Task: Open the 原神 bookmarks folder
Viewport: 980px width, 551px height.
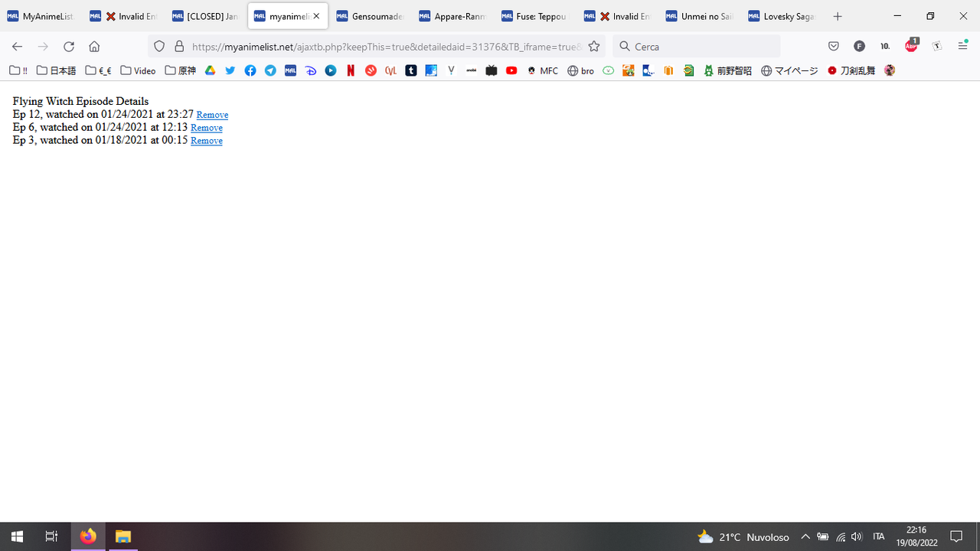Action: (x=179, y=70)
